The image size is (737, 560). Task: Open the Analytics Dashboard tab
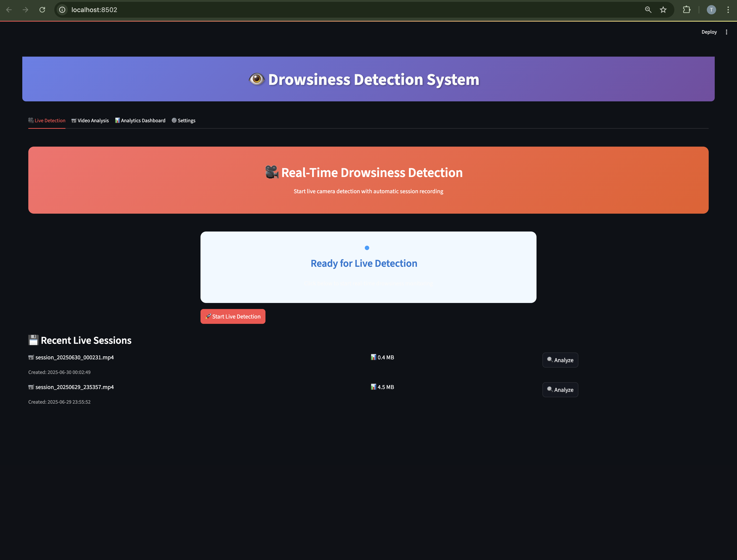point(140,121)
